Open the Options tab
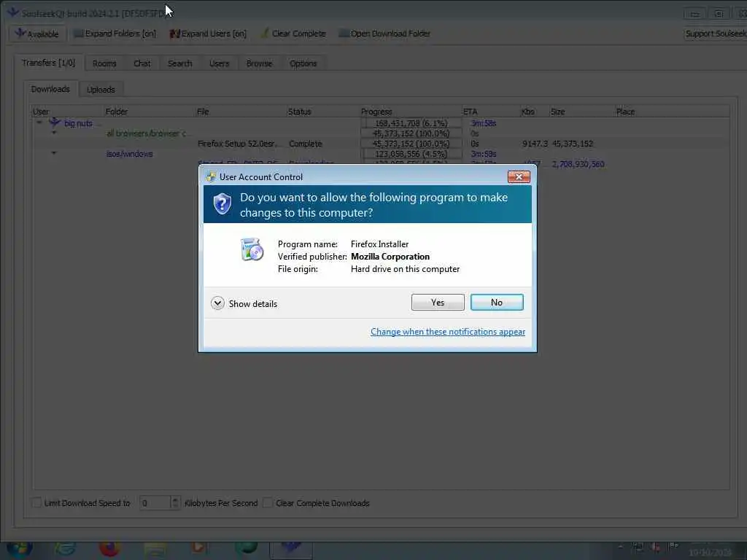The image size is (747, 560). 303,63
